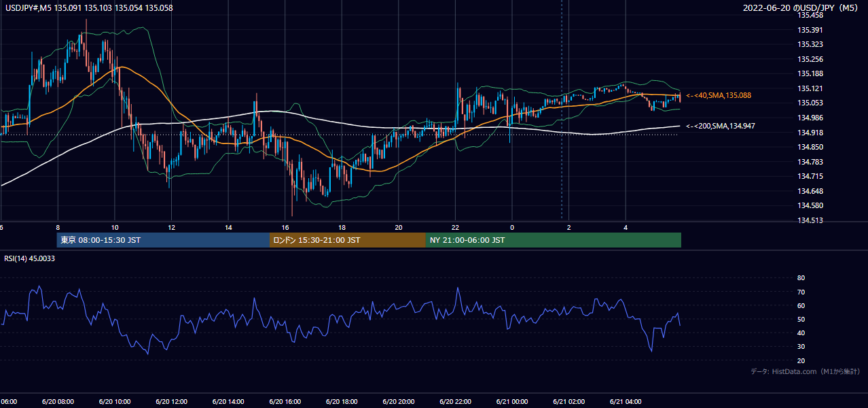
Task: Click the 6/20 10:00 bottom time label
Action: [115, 402]
